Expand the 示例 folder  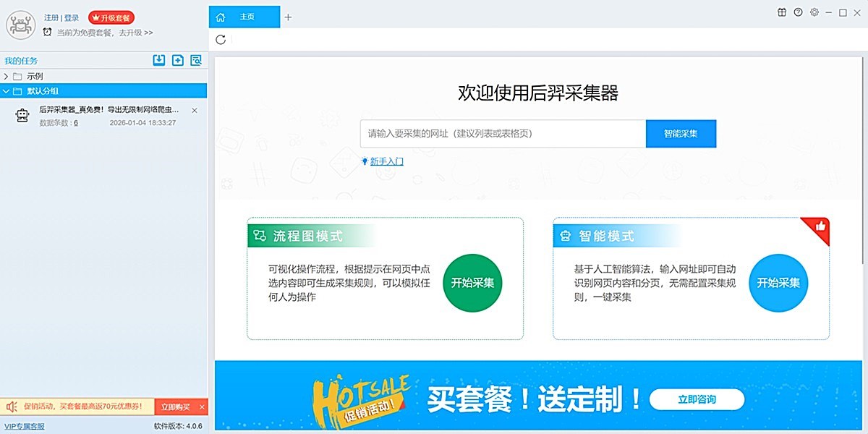coord(7,76)
